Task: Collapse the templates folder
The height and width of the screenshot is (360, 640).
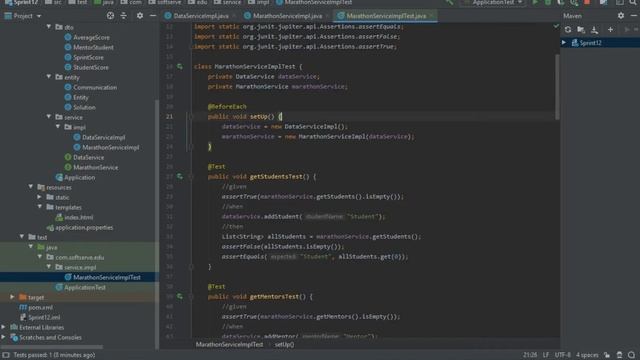Action: click(x=40, y=207)
